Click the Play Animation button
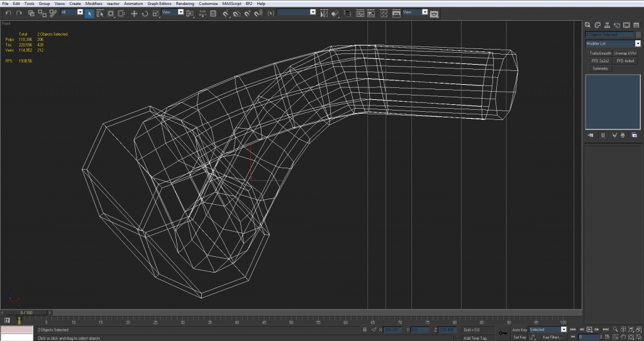This screenshot has width=644, height=341. (x=589, y=329)
